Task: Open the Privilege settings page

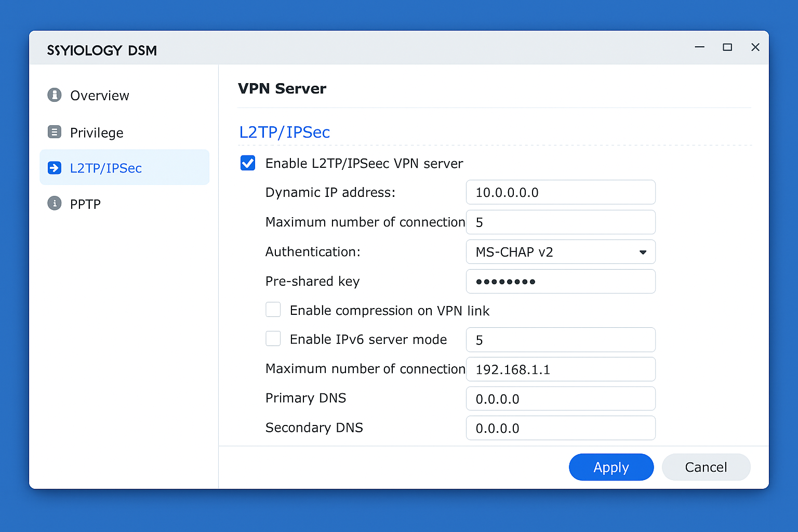Action: pos(97,132)
